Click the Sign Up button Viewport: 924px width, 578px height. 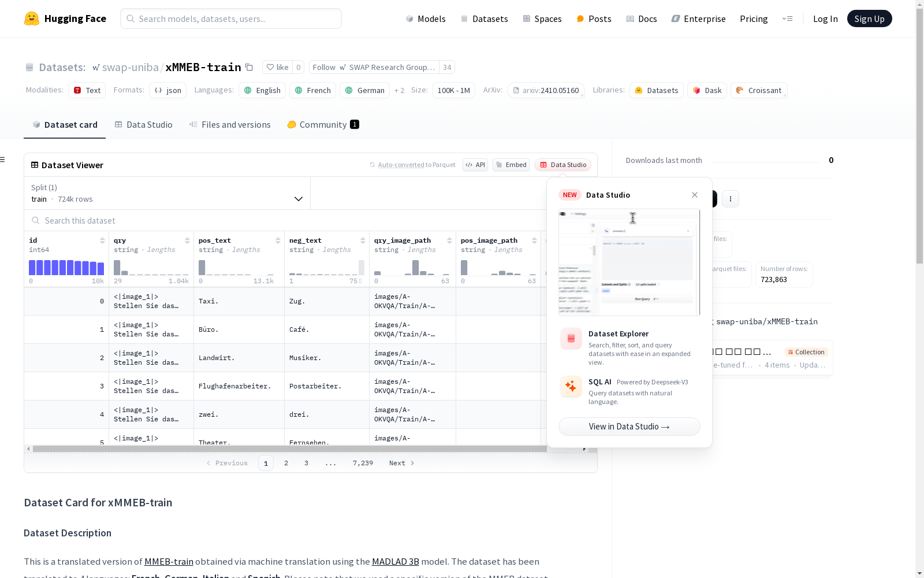[x=869, y=18]
